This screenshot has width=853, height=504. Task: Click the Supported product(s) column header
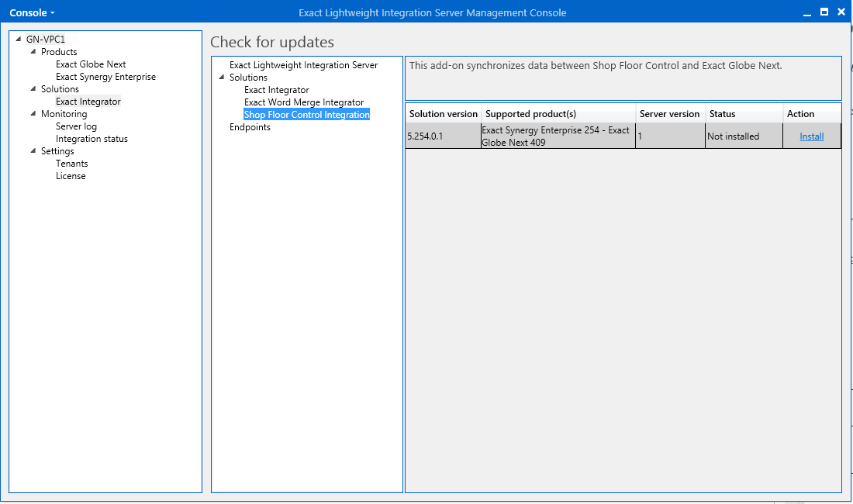(558, 114)
